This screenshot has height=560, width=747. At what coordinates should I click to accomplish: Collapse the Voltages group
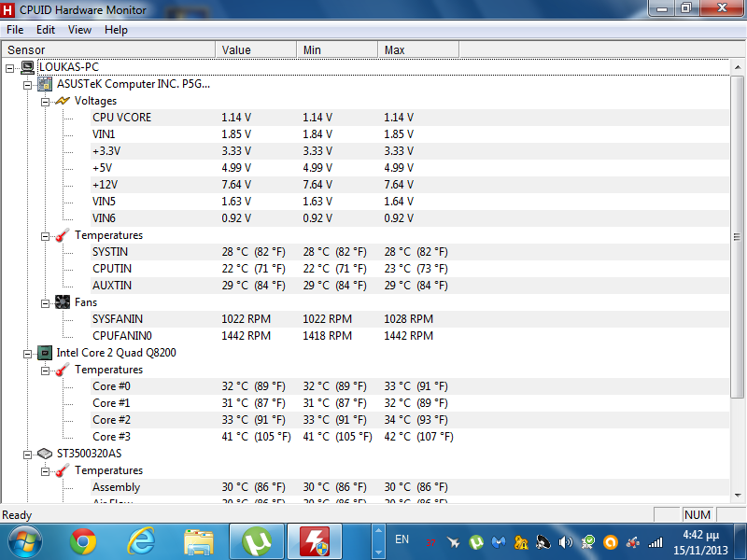pos(45,102)
